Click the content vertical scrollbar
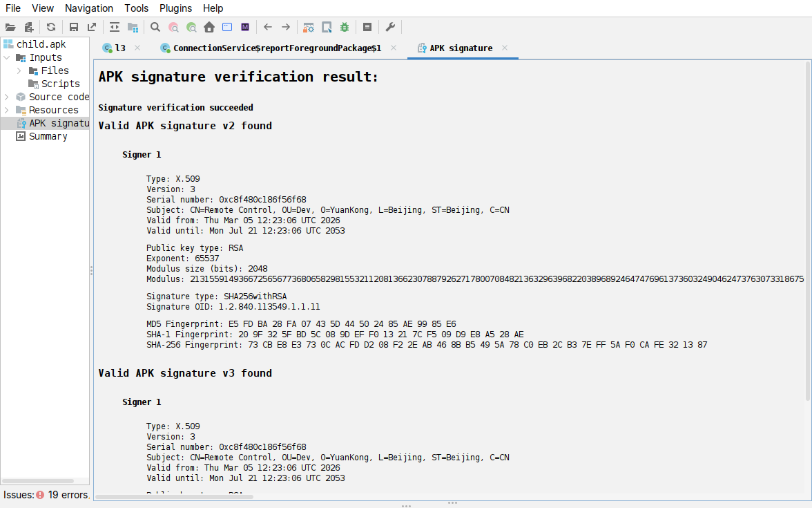The image size is (812, 508). point(808,231)
